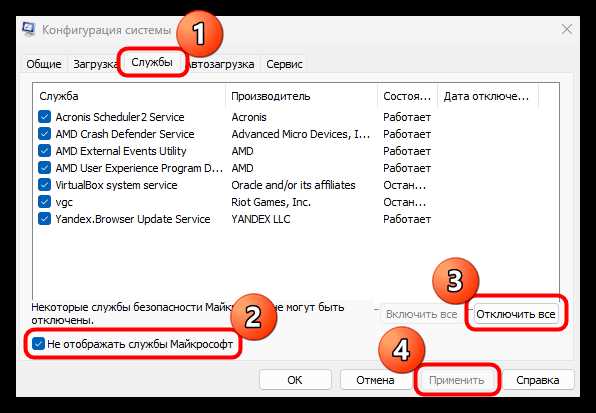Switch to the Загрузка tab

pos(95,64)
